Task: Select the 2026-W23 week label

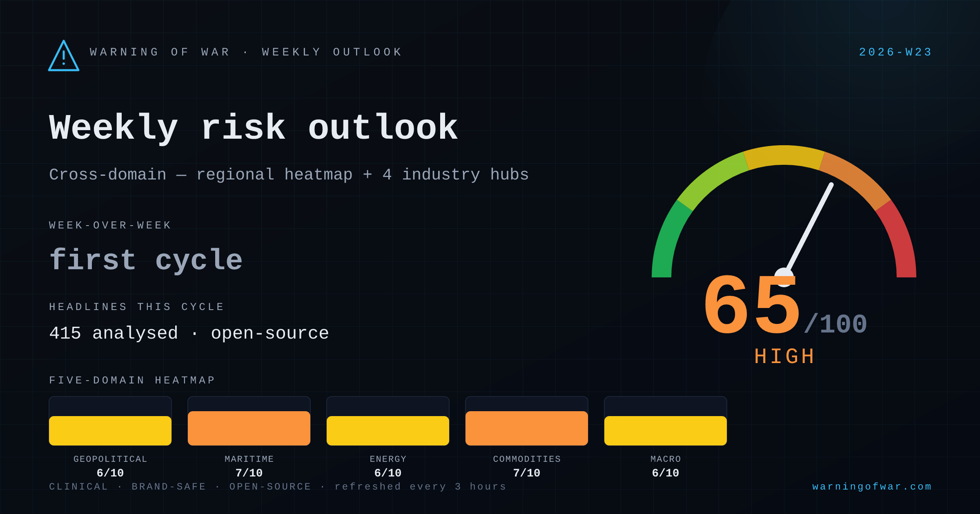Action: pyautogui.click(x=895, y=52)
